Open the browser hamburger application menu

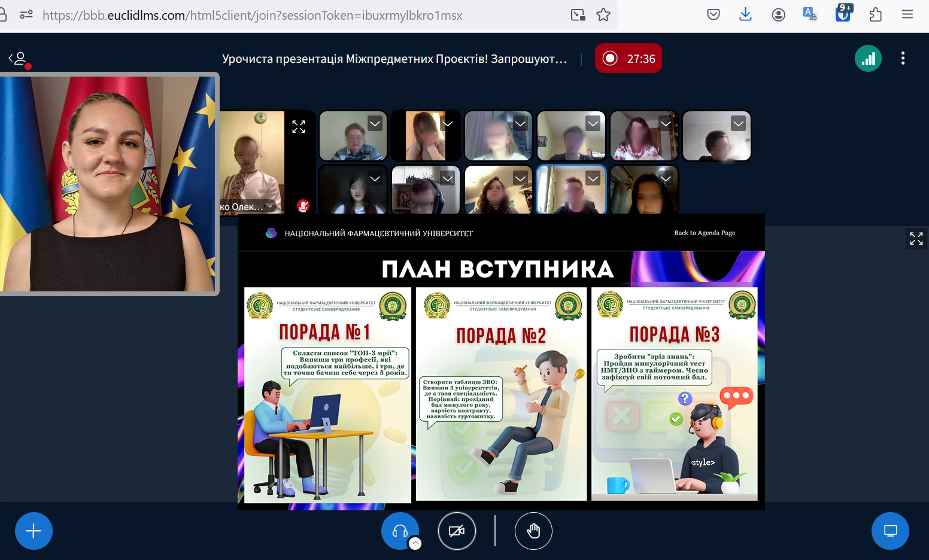pos(907,15)
